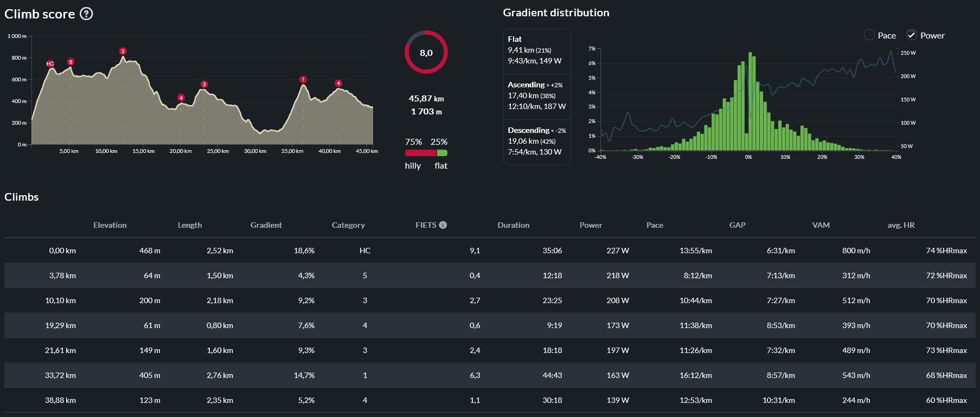Click the 8,0 climb score ring
This screenshot has height=417, width=980.
426,53
